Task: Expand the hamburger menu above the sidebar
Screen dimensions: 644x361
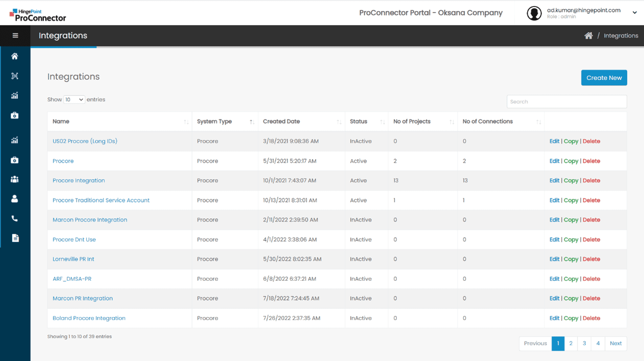Action: pyautogui.click(x=15, y=36)
